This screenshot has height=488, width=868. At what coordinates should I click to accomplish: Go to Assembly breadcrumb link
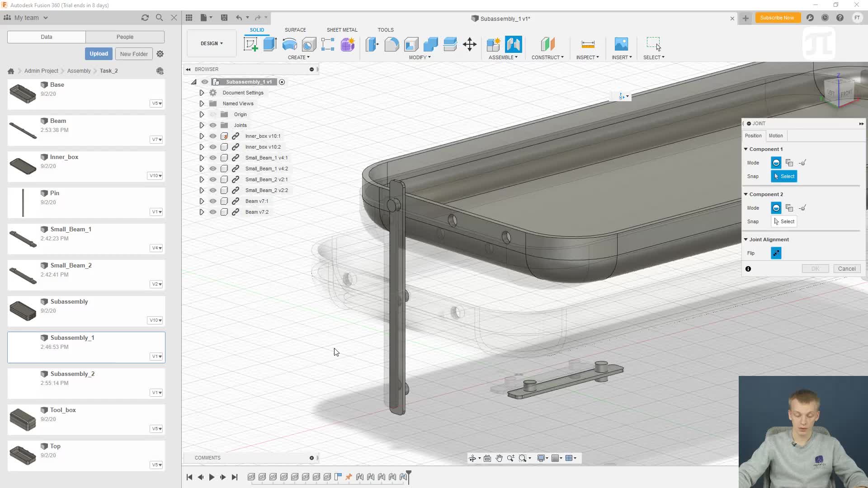pyautogui.click(x=79, y=71)
